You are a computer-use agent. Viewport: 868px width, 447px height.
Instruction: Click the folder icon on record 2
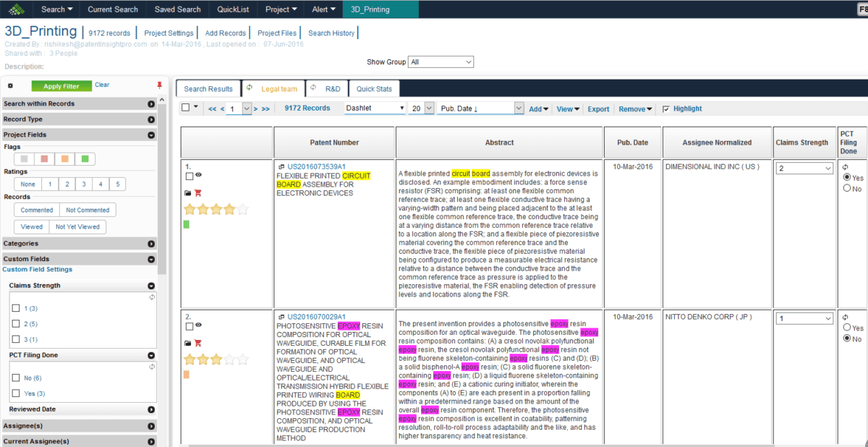tap(188, 343)
